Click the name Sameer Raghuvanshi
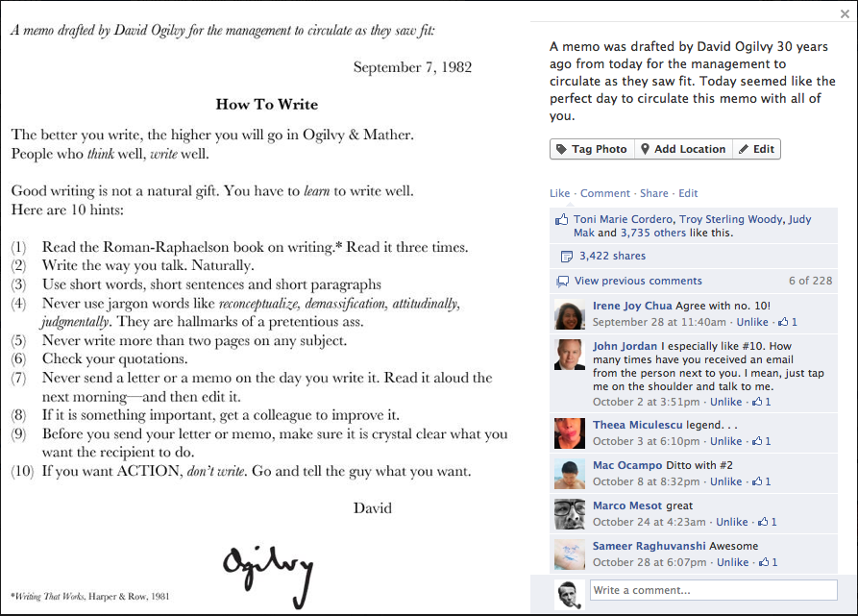This screenshot has width=858, height=616. tap(649, 547)
